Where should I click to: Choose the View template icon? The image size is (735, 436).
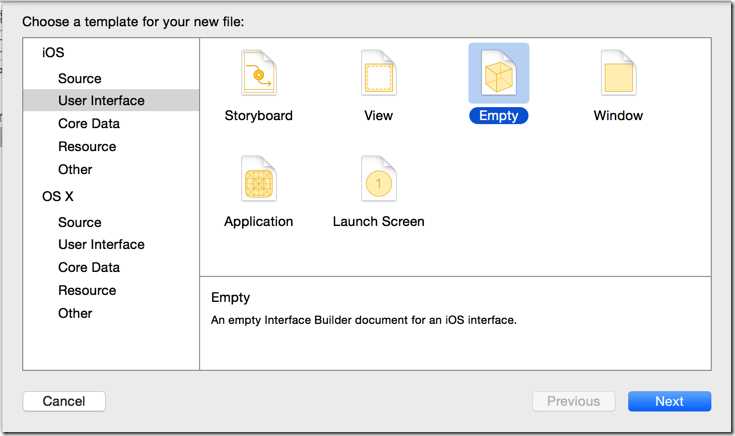pyautogui.click(x=379, y=73)
